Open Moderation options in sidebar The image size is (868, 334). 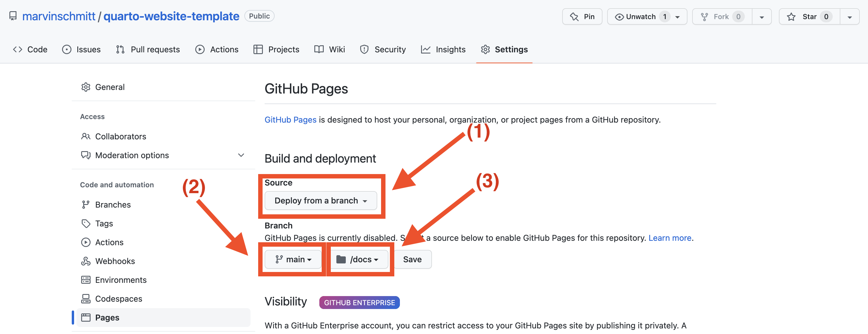pyautogui.click(x=163, y=155)
